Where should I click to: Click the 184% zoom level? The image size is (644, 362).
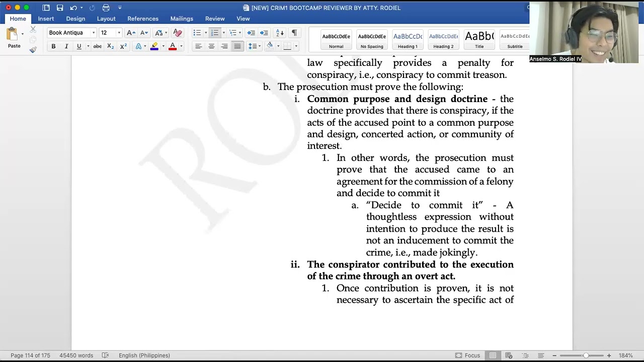(x=626, y=355)
